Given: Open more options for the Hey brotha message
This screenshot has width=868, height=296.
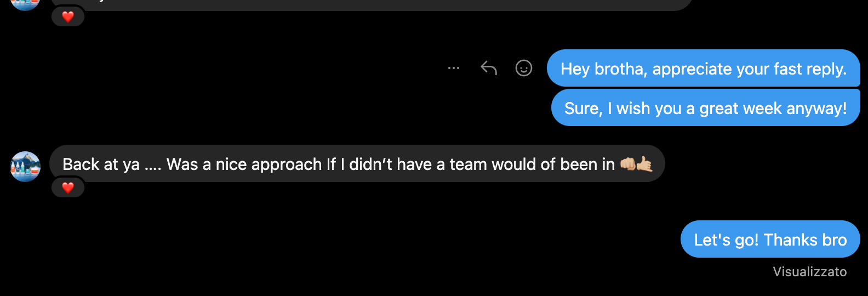Looking at the screenshot, I should point(454,69).
